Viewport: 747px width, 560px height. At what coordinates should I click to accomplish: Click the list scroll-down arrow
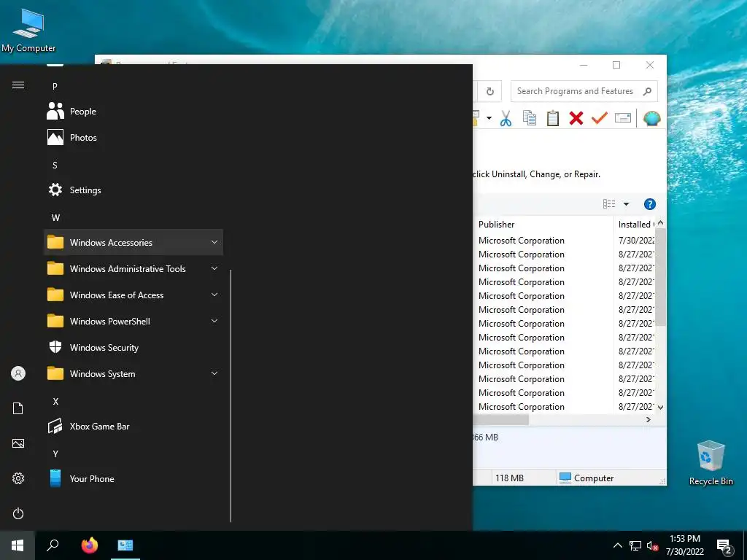(660, 407)
